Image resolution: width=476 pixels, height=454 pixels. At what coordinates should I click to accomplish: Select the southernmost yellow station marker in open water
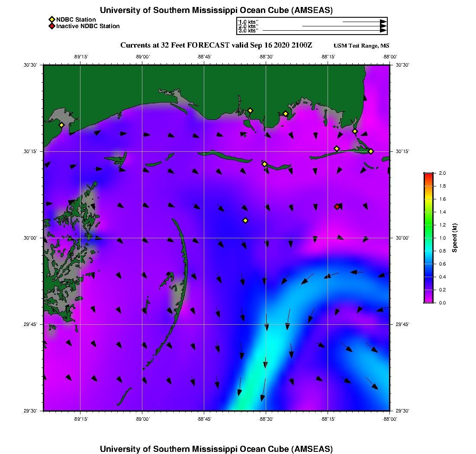(x=245, y=221)
